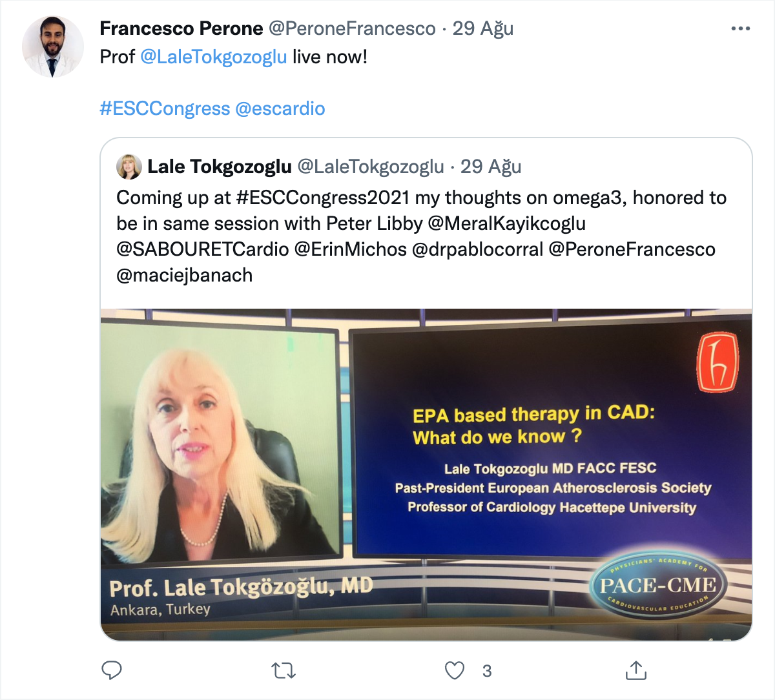Viewport: 775px width, 700px height.
Task: Click the Lale Tokgozoglu name in quoted tweet
Action: pyautogui.click(x=220, y=167)
